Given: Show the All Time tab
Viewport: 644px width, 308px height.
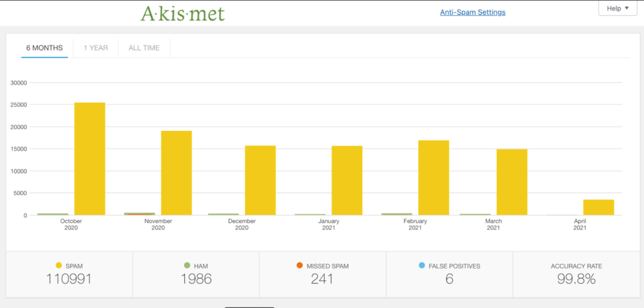Looking at the screenshot, I should tap(144, 47).
